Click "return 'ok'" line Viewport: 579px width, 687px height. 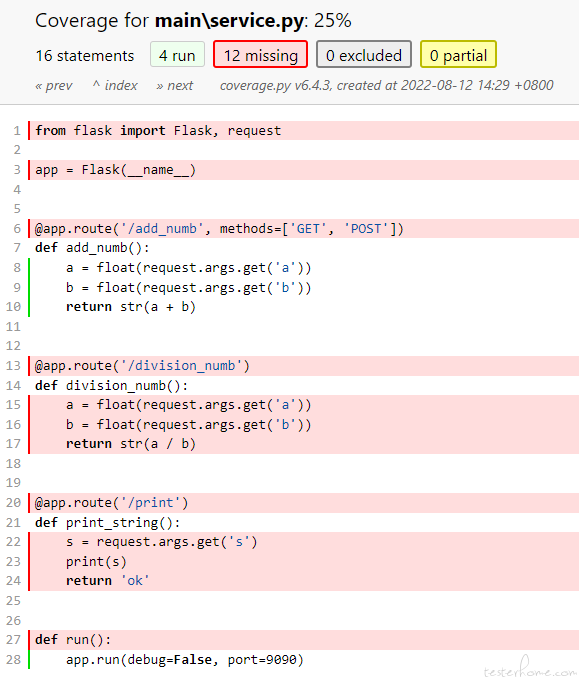[x=304, y=581]
